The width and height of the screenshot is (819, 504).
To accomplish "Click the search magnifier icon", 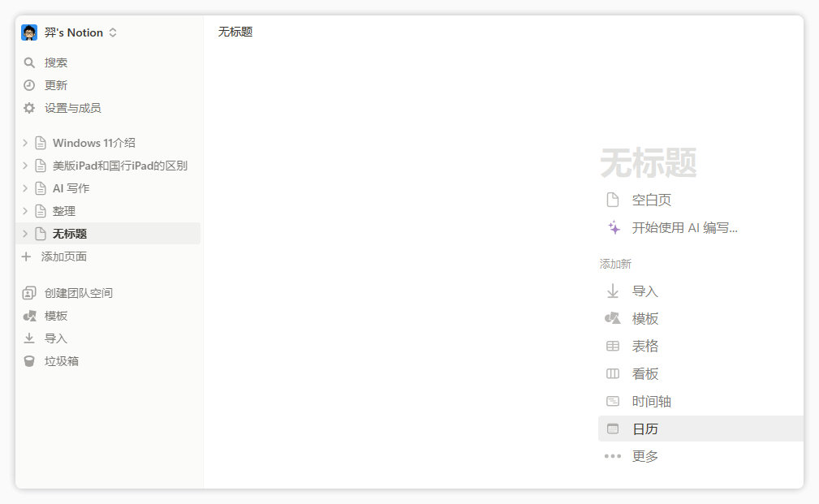I will [29, 62].
